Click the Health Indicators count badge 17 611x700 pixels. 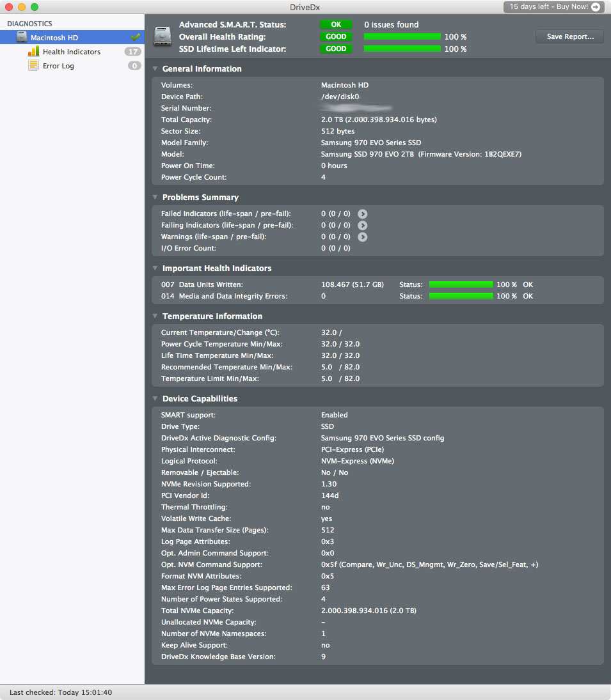click(x=133, y=52)
